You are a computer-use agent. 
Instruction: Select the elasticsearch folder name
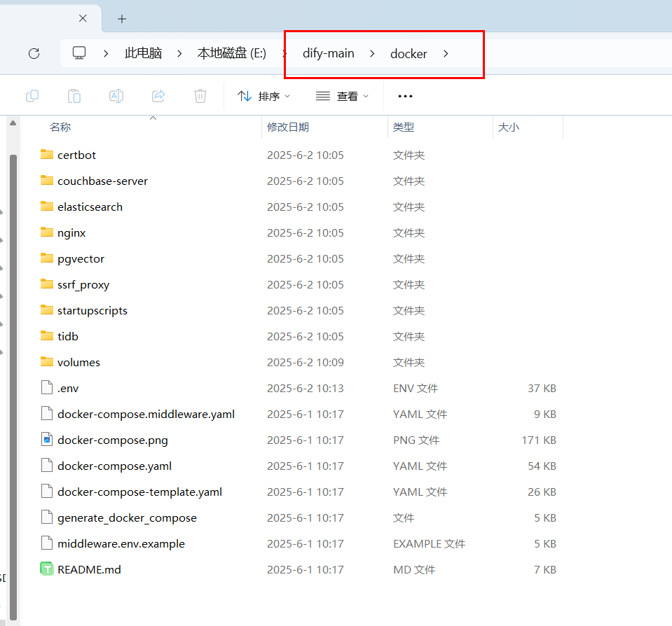[x=90, y=207]
